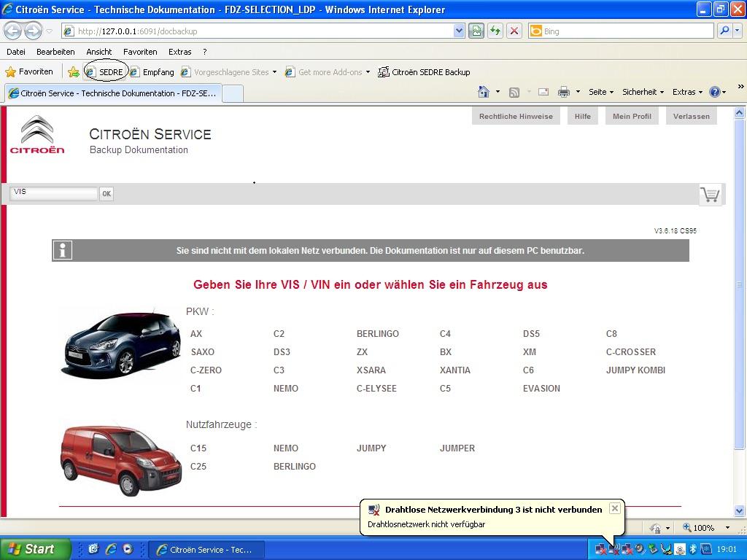747x560 pixels.
Task: Go to home page via house icon
Action: point(484,92)
